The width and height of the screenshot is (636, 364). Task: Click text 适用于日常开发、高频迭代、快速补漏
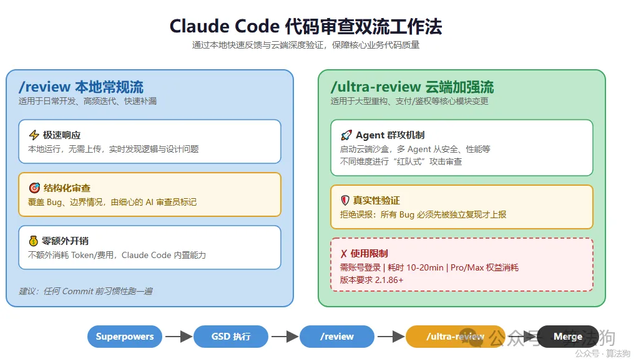tap(87, 101)
